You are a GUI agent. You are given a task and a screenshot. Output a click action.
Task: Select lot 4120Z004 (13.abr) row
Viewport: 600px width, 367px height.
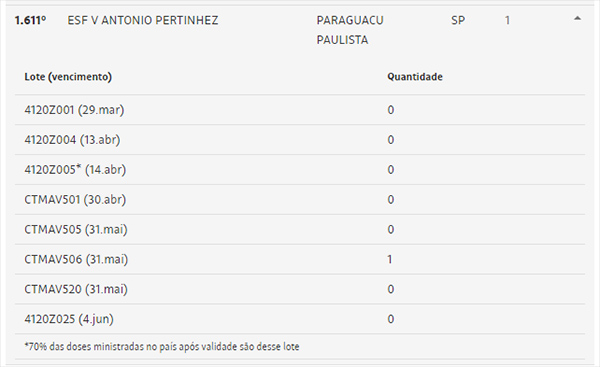[x=300, y=140]
